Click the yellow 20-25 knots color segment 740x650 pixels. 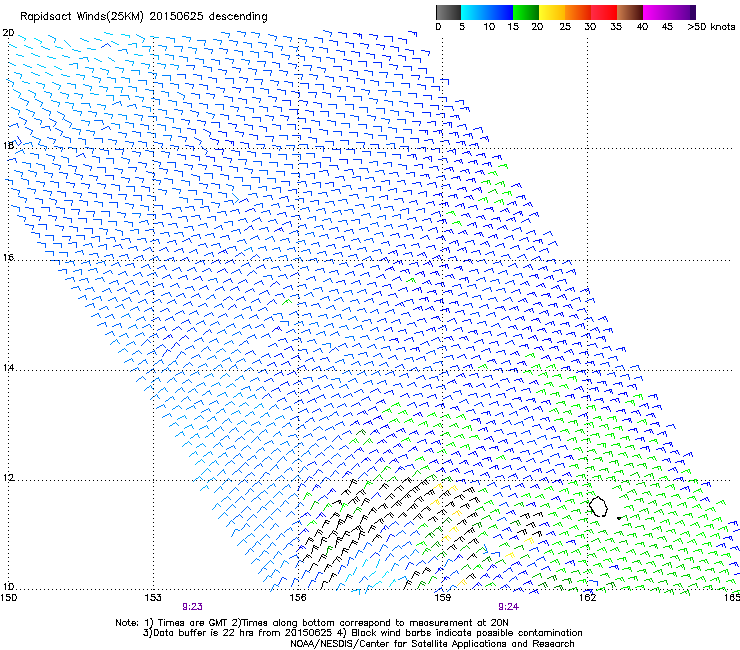coord(552,12)
